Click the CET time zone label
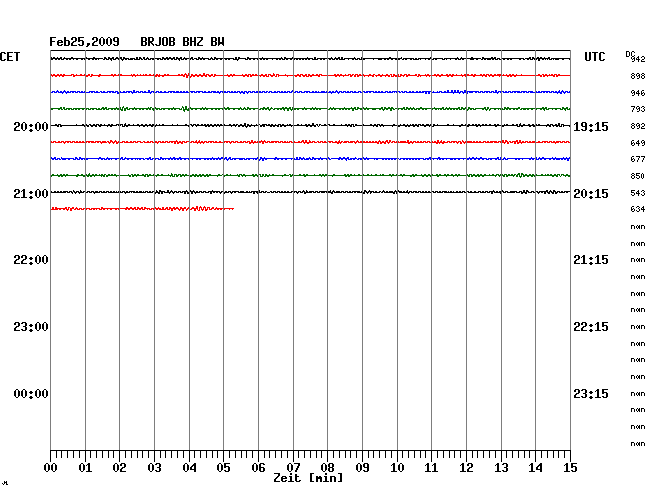Viewport: 650px width, 494px height. (10, 57)
